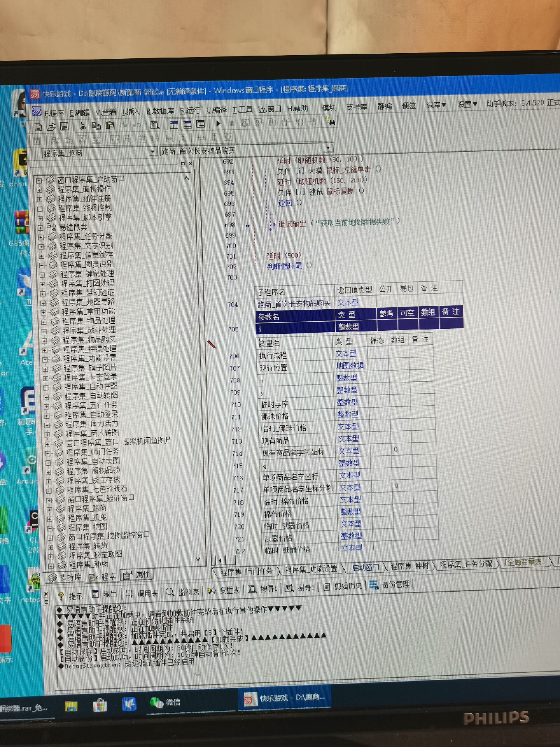This screenshot has height=747, width=560.
Task: Open Microsoft Store from the taskbar
Action: [x=100, y=705]
